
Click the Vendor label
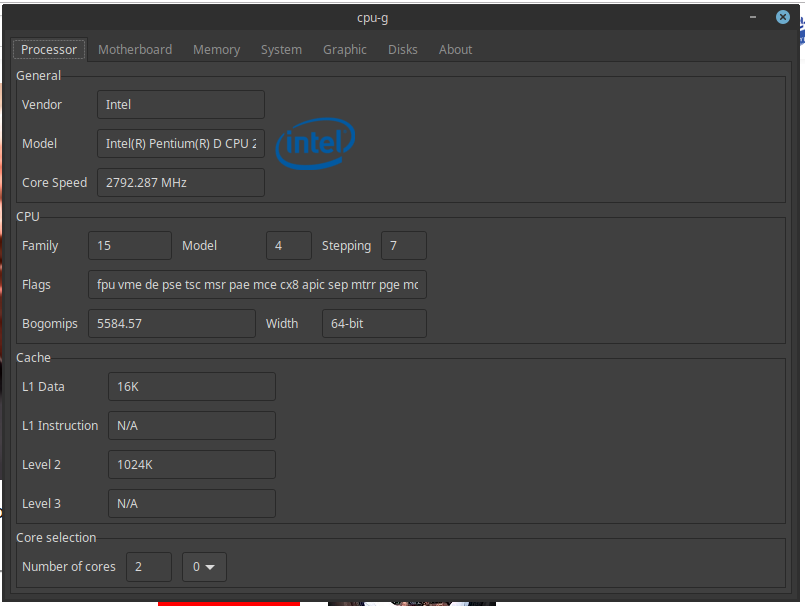[42, 105]
